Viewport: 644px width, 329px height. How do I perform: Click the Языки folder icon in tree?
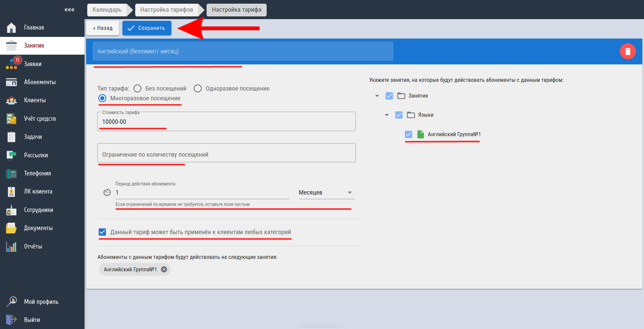[411, 115]
